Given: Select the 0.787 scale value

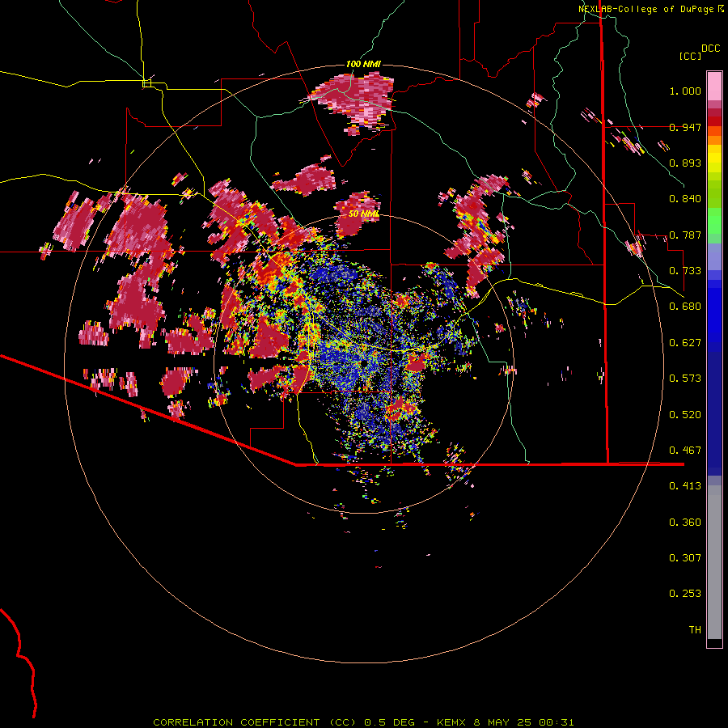Looking at the screenshot, I should pyautogui.click(x=685, y=235).
